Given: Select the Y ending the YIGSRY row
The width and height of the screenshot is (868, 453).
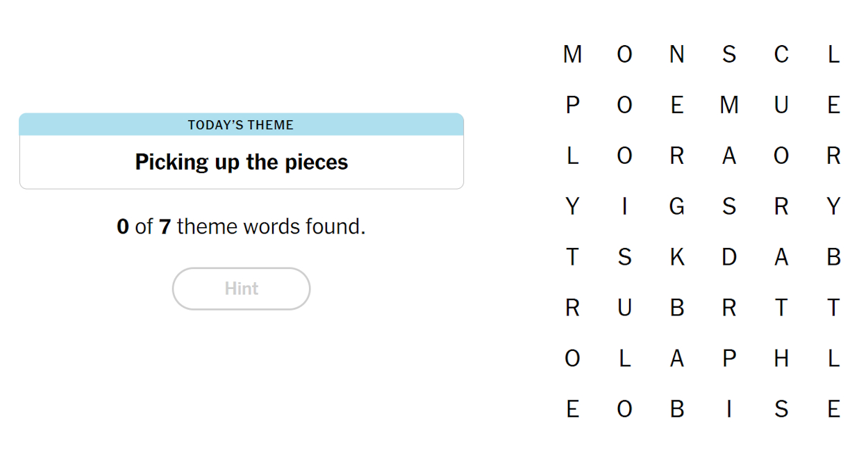Looking at the screenshot, I should tap(833, 206).
